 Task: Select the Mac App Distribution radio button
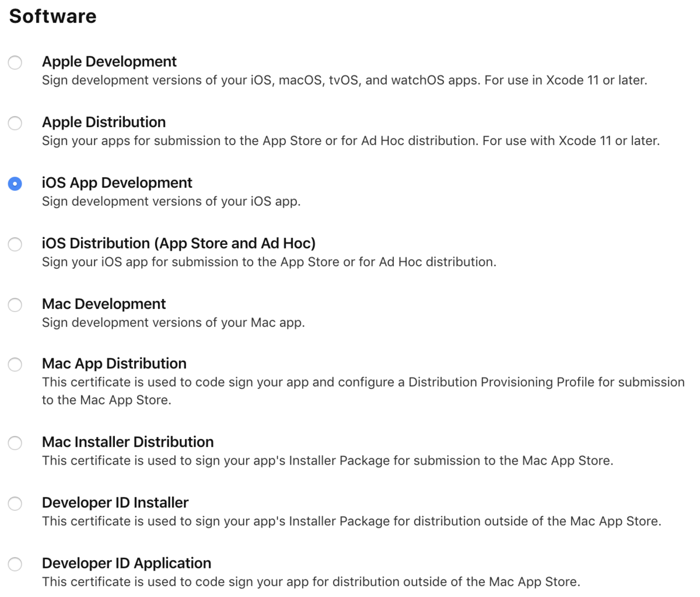pos(15,364)
